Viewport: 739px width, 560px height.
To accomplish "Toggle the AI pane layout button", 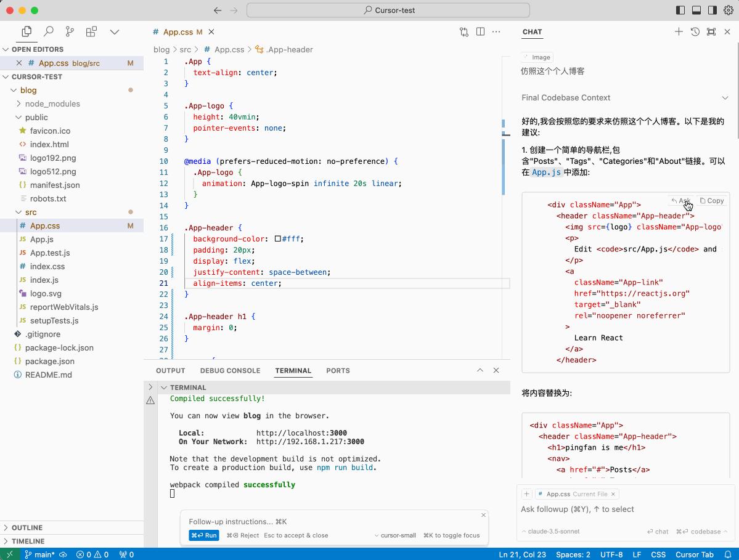I will (712, 10).
